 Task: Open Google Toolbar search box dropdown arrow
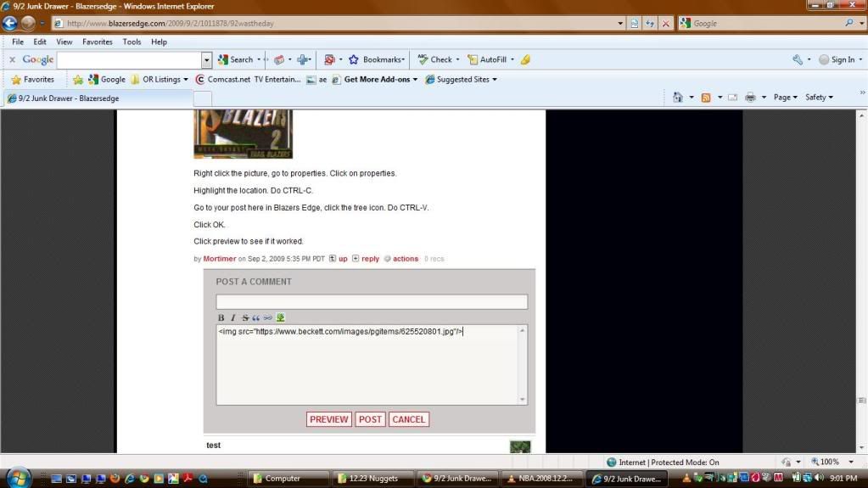point(206,59)
